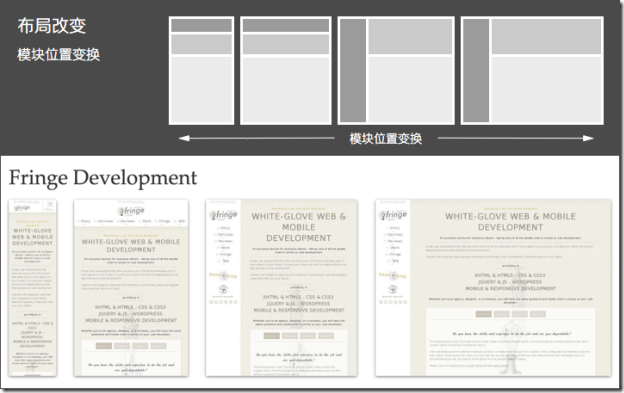Viewport: 624px width, 393px height.
Task: Select Services in the horizontal navigation bar
Action: coord(104,221)
